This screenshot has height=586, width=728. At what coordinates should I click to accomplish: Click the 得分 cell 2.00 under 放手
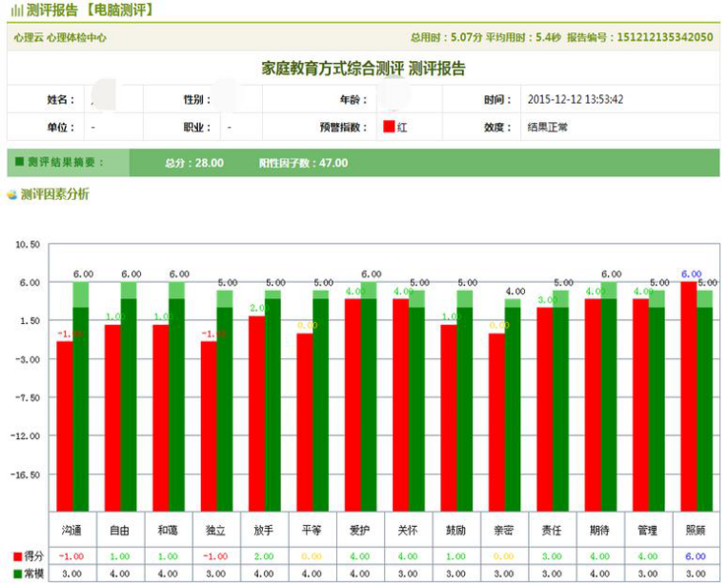click(x=264, y=556)
